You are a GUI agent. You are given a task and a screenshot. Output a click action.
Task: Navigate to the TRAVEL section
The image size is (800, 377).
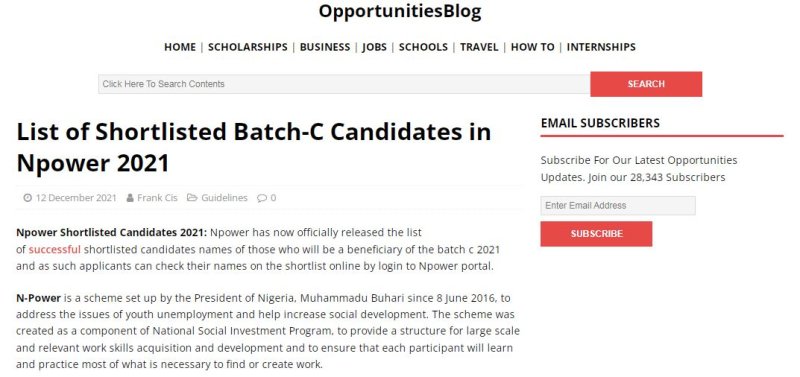[479, 47]
